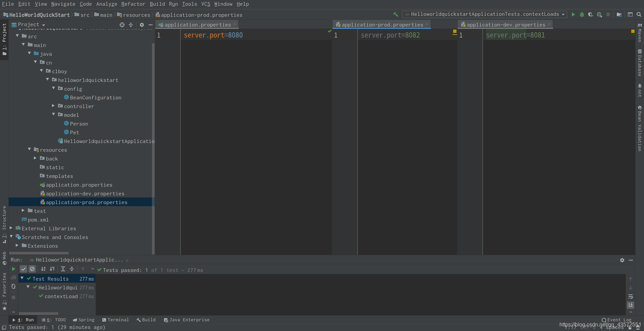
Task: Show more Run toolbar actions chevron
Action: [93, 269]
